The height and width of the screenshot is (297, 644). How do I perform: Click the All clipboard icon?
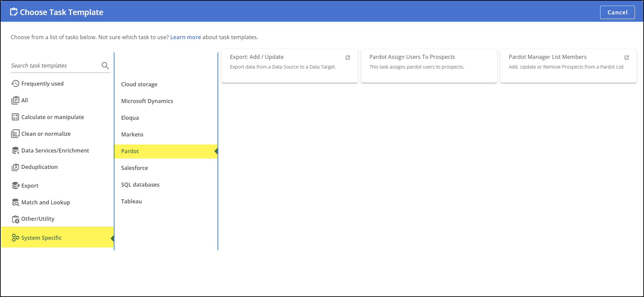pyautogui.click(x=15, y=100)
